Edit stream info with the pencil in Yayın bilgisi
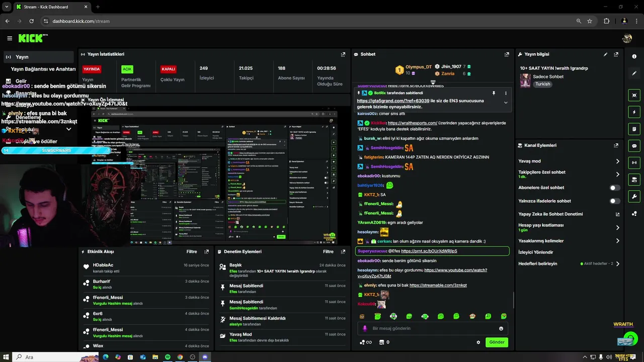The height and width of the screenshot is (362, 644). pos(605,54)
